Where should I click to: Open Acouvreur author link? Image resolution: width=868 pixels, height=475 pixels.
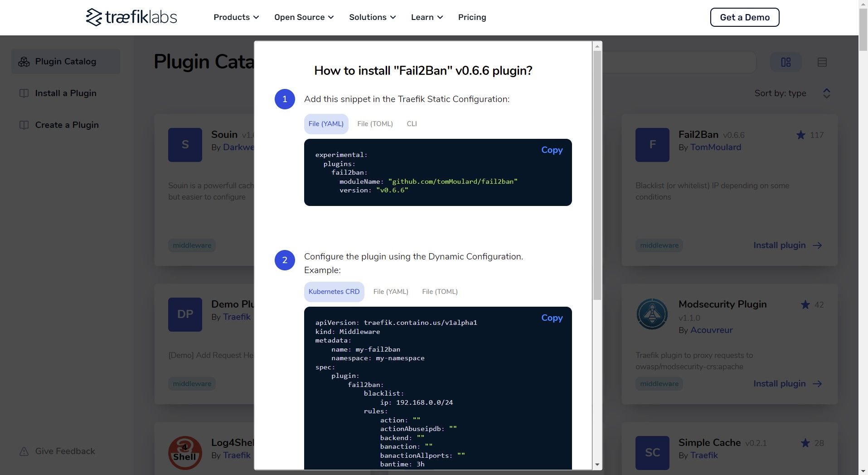pyautogui.click(x=712, y=330)
